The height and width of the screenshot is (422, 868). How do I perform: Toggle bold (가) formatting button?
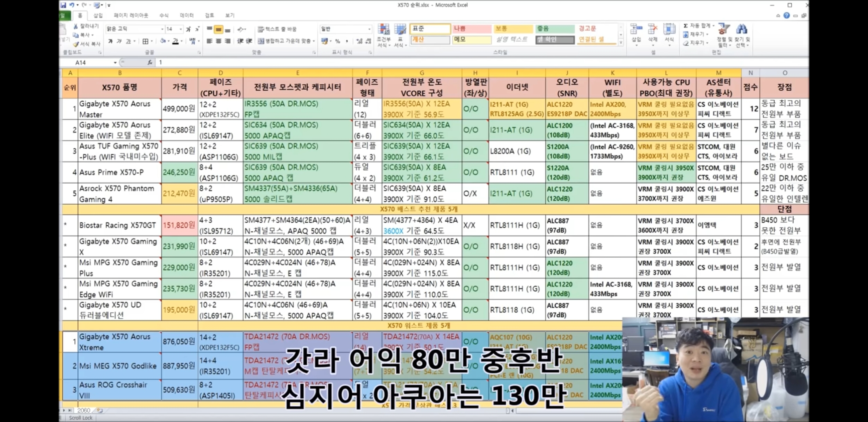pos(110,41)
